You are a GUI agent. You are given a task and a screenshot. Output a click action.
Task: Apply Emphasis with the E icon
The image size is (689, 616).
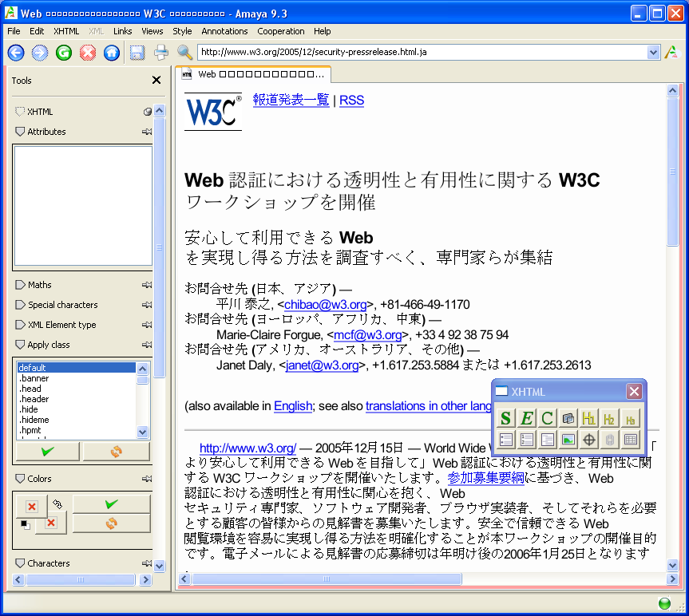[526, 418]
